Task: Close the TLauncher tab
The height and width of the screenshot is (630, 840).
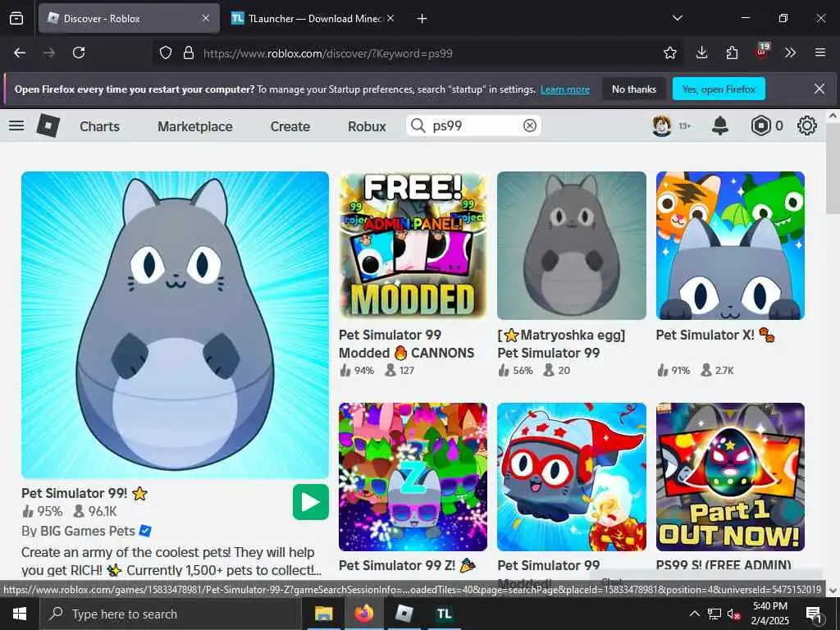Action: (390, 18)
